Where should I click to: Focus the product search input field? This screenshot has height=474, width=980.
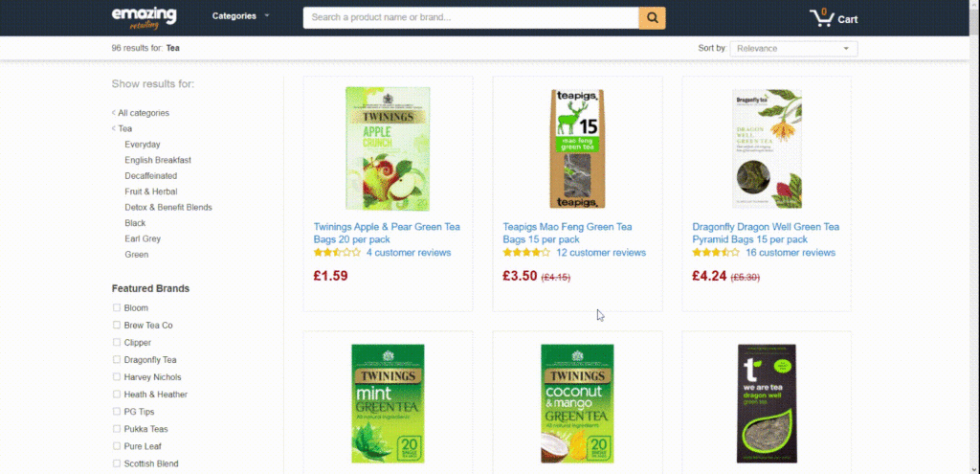471,17
